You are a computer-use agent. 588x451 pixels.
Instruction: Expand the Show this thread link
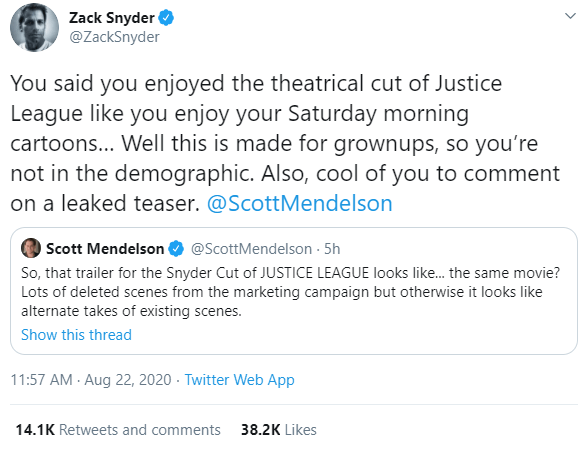point(76,335)
